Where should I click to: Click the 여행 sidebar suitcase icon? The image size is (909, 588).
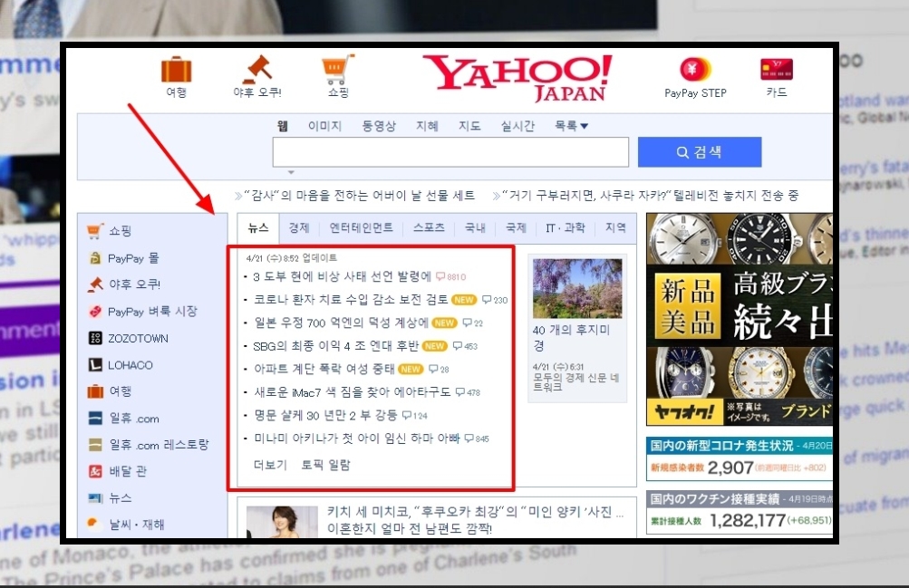95,391
